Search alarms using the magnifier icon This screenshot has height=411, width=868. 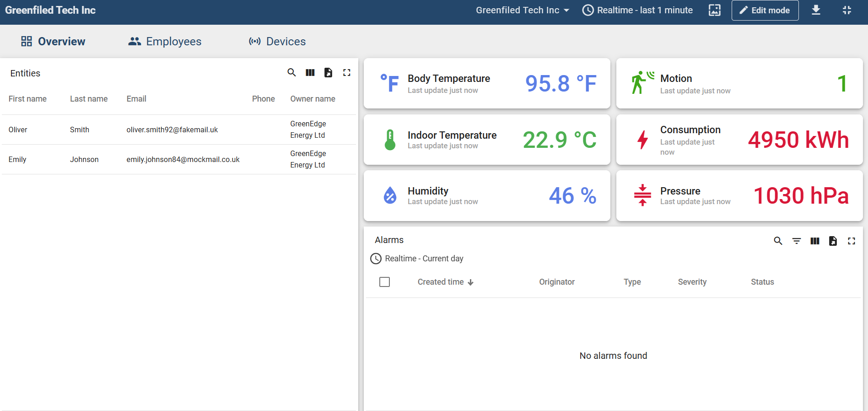(778, 241)
